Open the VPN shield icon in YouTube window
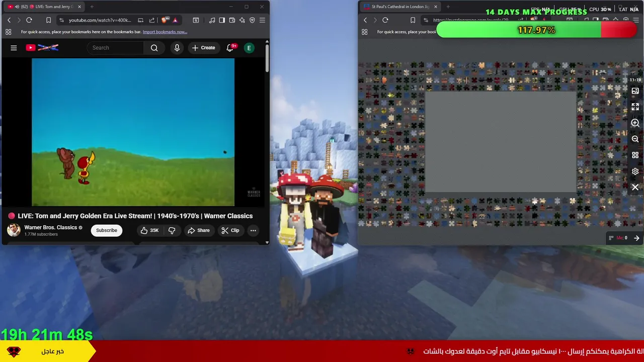The image size is (644, 362). click(252, 20)
